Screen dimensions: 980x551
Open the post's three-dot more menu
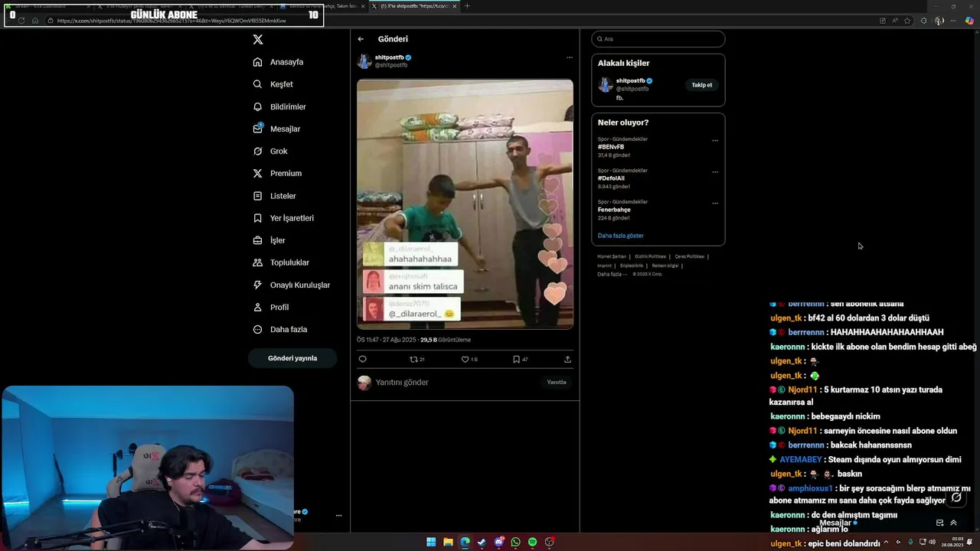pyautogui.click(x=569, y=57)
